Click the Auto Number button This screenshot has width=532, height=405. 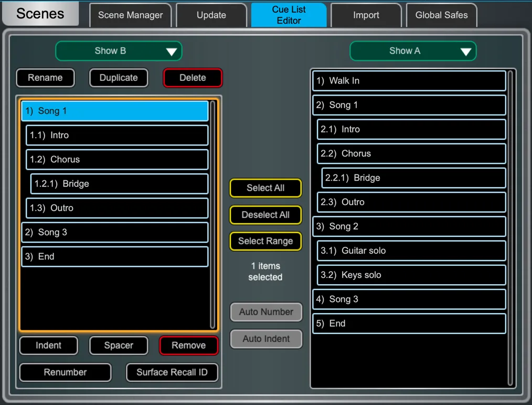pyautogui.click(x=267, y=312)
